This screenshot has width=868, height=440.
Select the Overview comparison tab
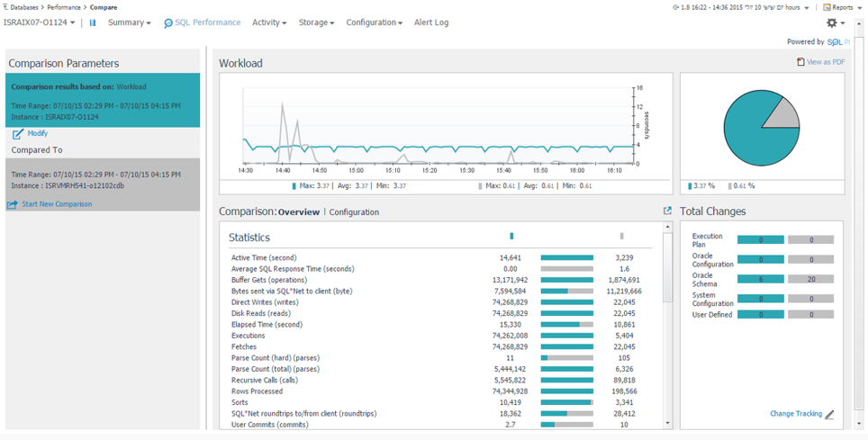point(298,212)
